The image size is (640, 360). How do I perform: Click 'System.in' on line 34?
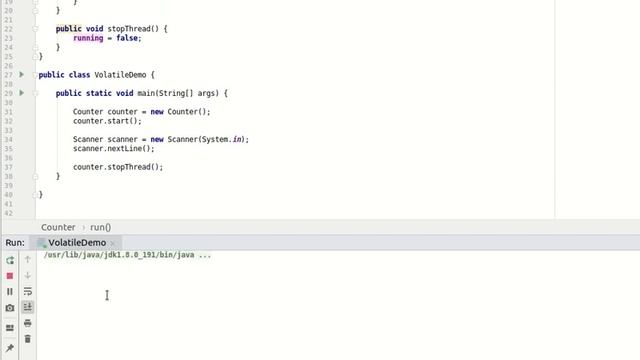(x=222, y=139)
